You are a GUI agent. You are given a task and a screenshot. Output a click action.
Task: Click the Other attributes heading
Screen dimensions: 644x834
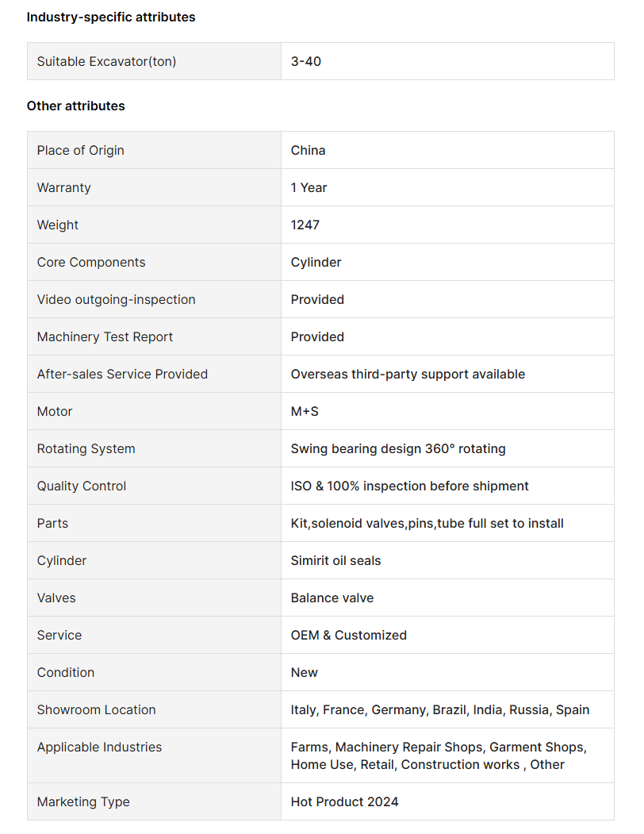click(x=76, y=106)
